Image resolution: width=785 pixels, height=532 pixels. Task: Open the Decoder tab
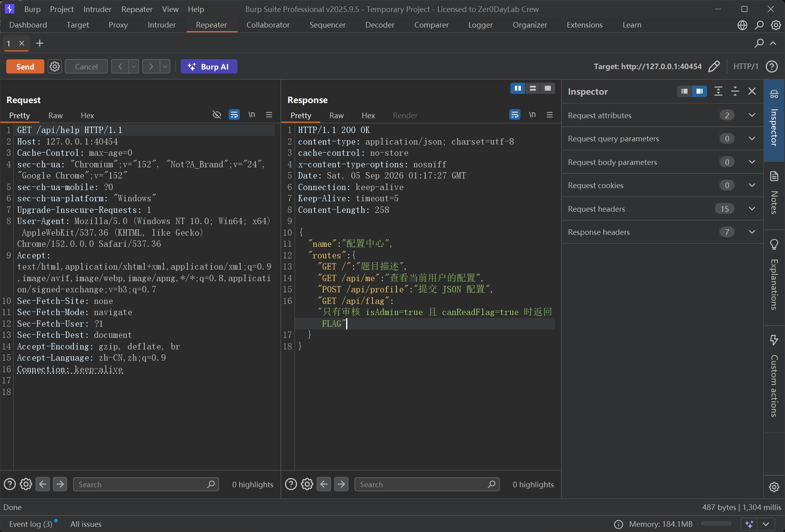coord(380,25)
